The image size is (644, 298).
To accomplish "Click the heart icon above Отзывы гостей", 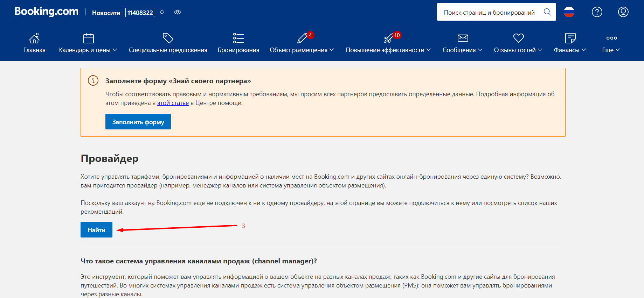I will pyautogui.click(x=519, y=38).
